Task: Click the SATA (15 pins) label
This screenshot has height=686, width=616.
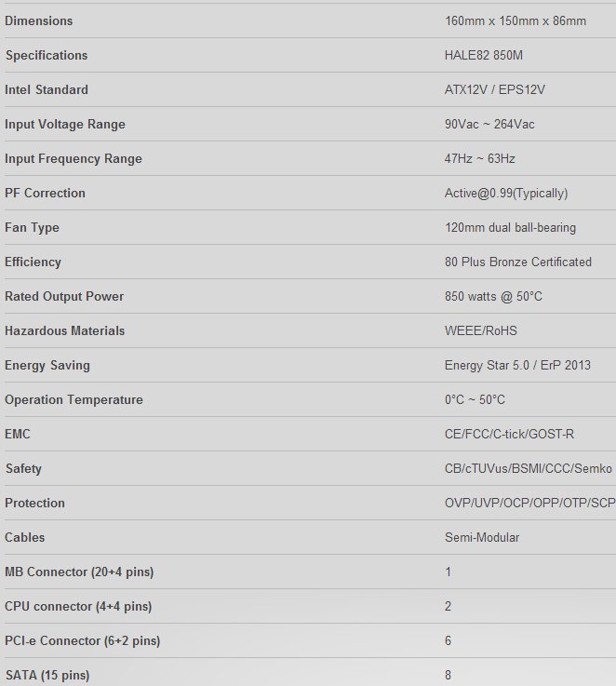Action: [47, 676]
